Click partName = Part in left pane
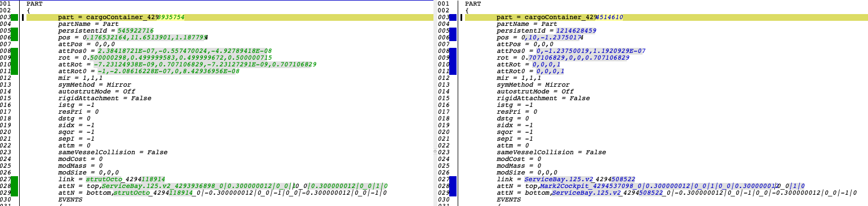The height and width of the screenshot is (206, 868). pos(88,24)
